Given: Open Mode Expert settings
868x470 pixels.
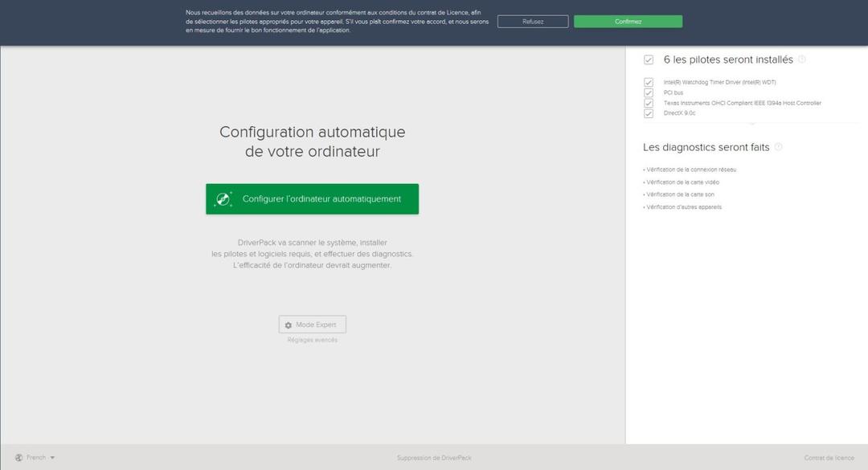Looking at the screenshot, I should 312,324.
